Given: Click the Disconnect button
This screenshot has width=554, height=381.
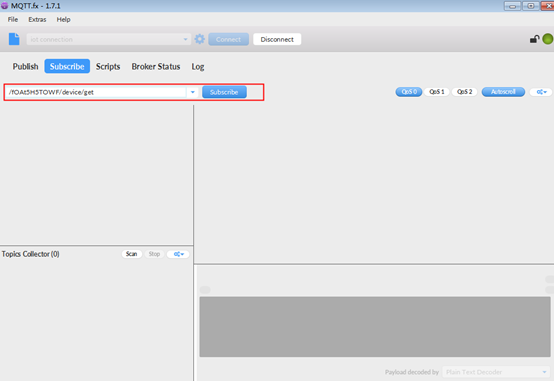Looking at the screenshot, I should point(277,39).
